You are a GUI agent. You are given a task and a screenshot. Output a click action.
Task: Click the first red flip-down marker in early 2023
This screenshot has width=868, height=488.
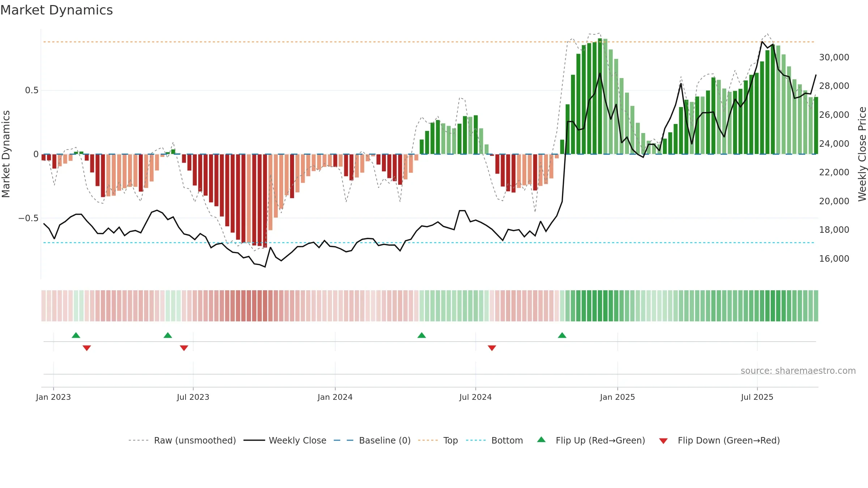[x=87, y=348]
